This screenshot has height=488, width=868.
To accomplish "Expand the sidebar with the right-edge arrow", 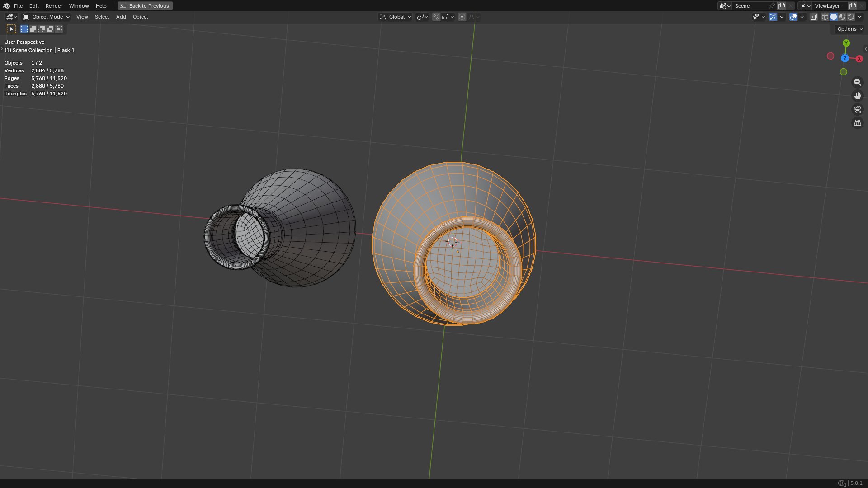I will [865, 49].
